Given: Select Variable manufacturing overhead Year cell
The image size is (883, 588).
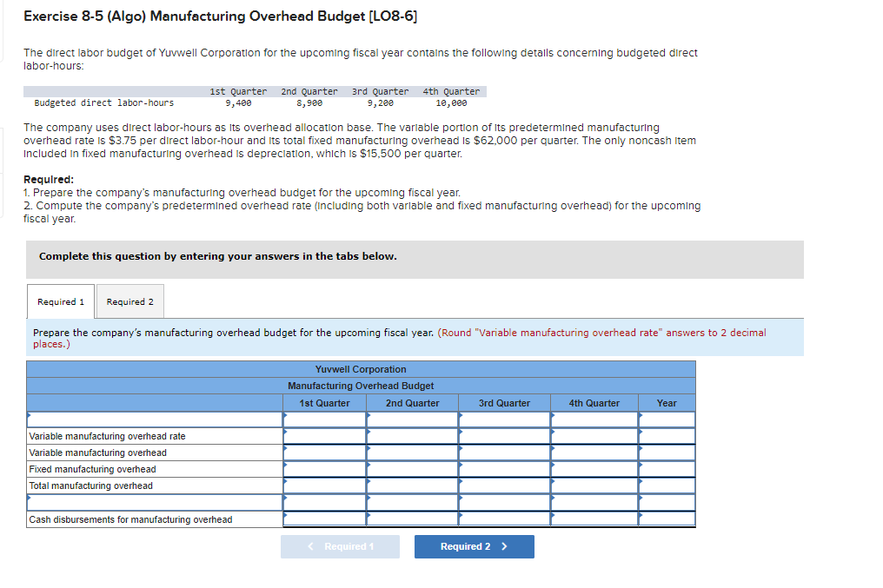Looking at the screenshot, I should click(x=667, y=453).
